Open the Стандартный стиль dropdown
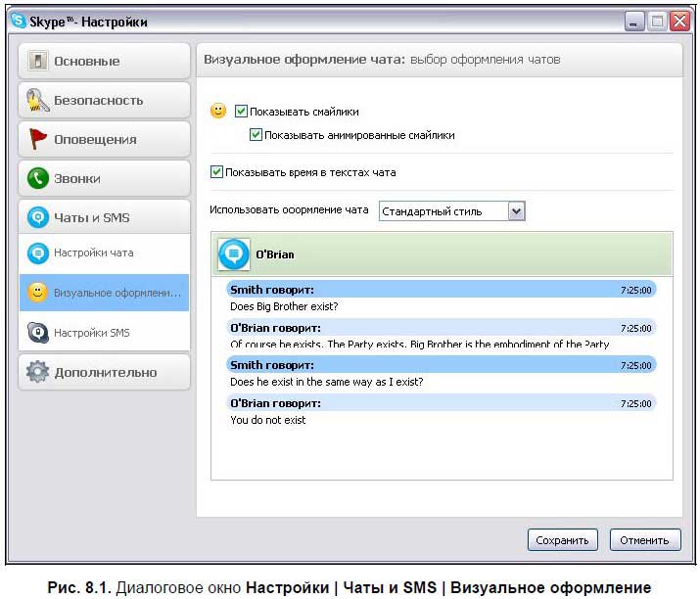The image size is (700, 599). click(443, 211)
